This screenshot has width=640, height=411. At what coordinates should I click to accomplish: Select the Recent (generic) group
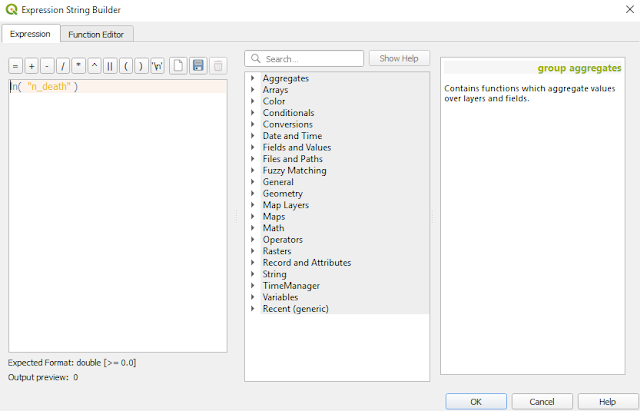[x=296, y=309]
